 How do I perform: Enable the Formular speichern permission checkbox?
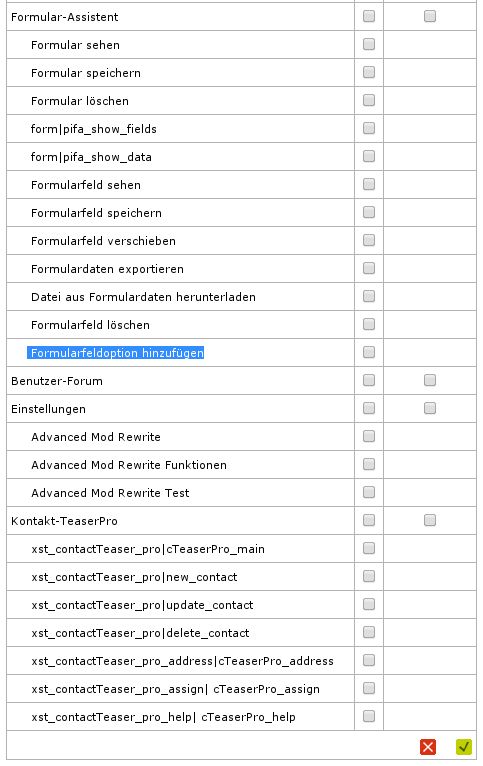pyautogui.click(x=369, y=72)
